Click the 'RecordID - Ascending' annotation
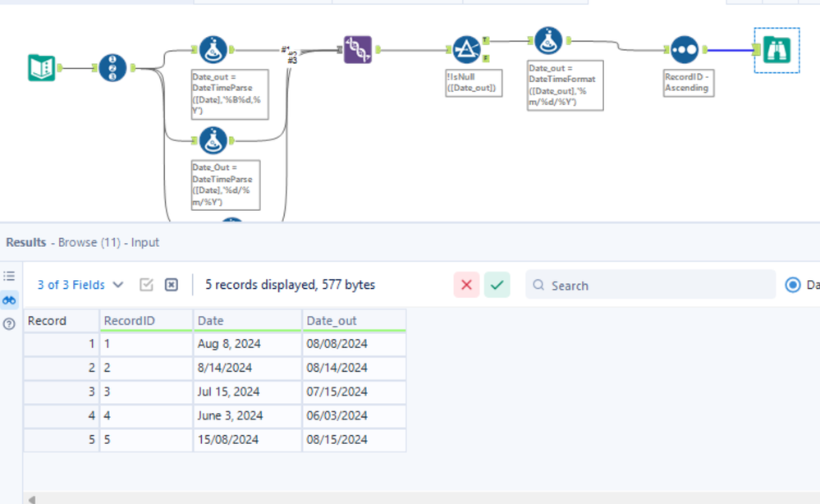This screenshot has height=504, width=820. pyautogui.click(x=688, y=83)
